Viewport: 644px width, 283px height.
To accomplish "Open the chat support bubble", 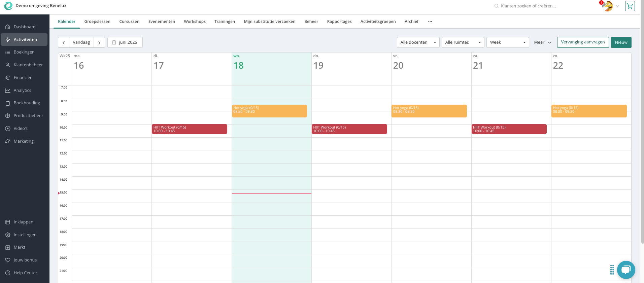I will (626, 270).
